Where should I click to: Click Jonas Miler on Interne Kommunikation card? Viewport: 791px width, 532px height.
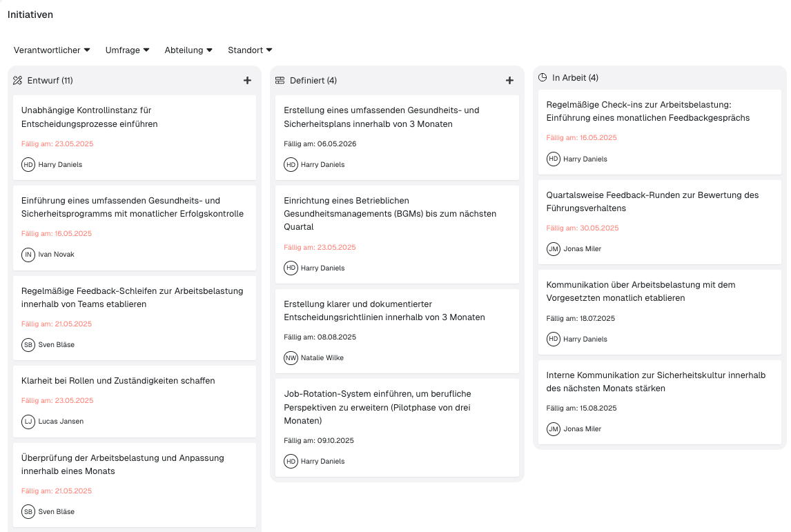[583, 429]
